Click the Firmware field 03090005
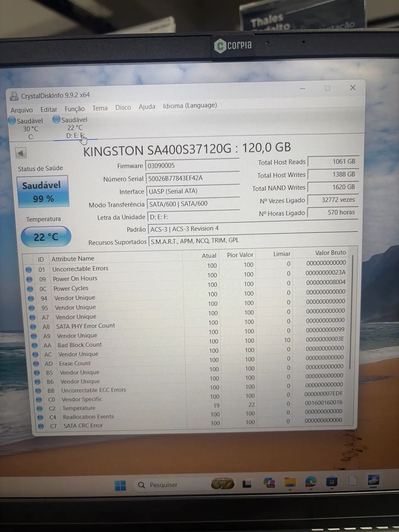Screen dimensions: 399x532 pos(192,165)
